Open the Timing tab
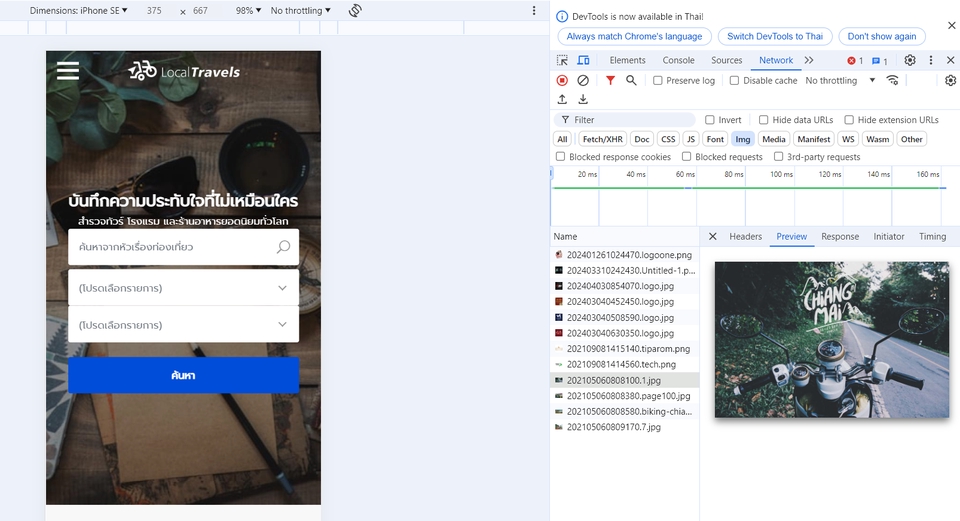 (x=932, y=236)
